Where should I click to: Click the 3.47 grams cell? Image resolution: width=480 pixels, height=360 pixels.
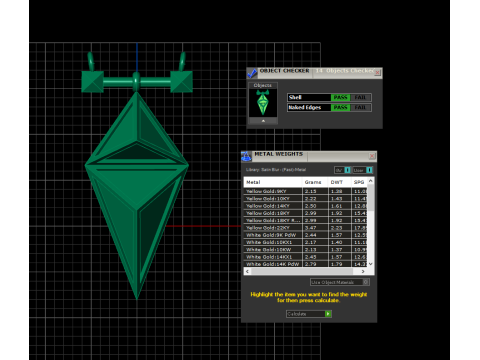[x=315, y=228]
